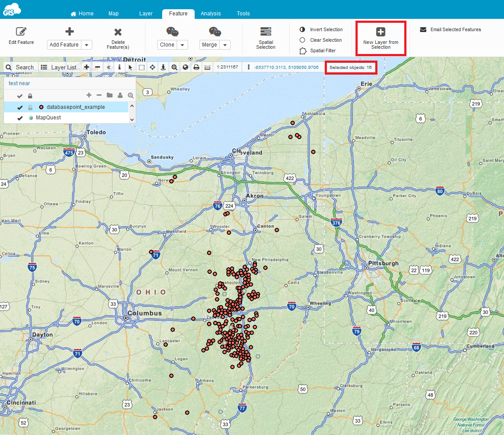Activate the street view pegman tool

[163, 67]
